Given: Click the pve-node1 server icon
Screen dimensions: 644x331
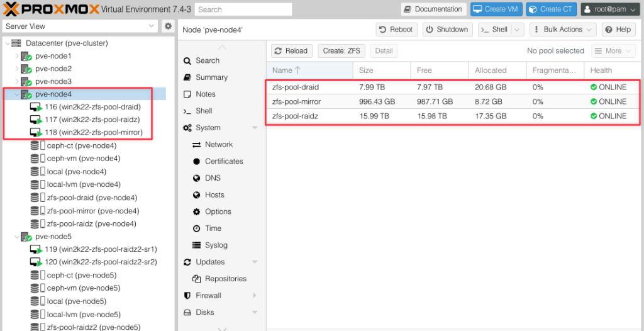Looking at the screenshot, I should click(26, 57).
